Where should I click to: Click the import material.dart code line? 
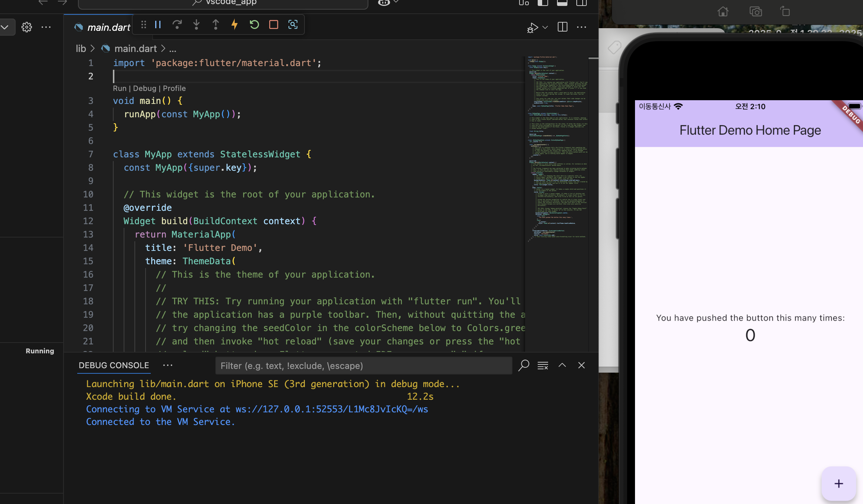217,63
